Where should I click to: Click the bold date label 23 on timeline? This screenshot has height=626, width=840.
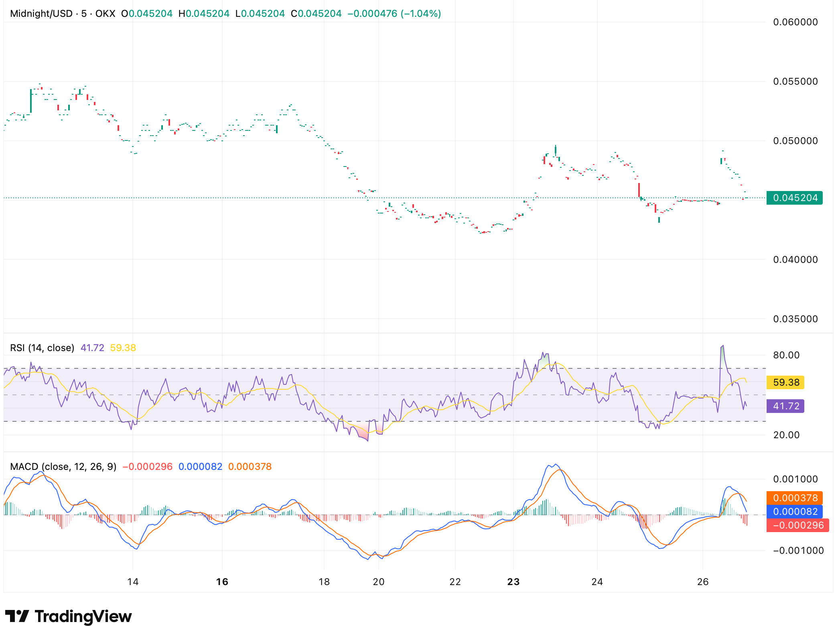point(513,581)
